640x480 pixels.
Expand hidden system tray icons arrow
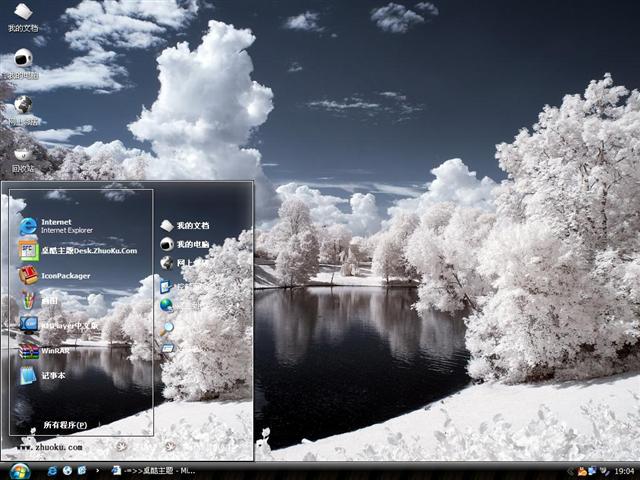click(x=569, y=470)
